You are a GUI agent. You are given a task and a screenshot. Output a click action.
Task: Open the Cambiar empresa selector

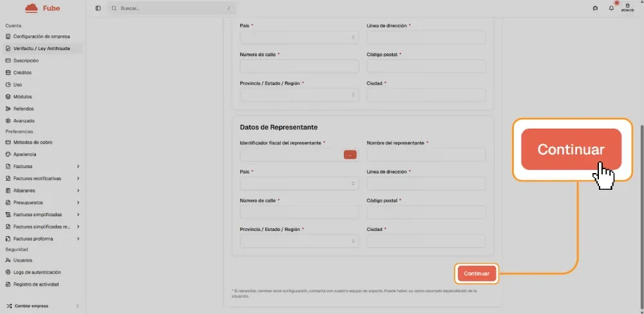[42, 306]
